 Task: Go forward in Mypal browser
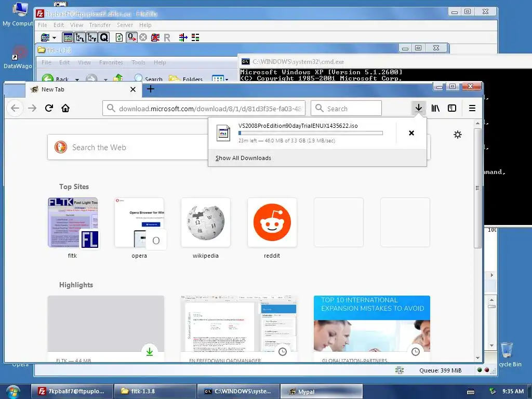pyautogui.click(x=32, y=108)
